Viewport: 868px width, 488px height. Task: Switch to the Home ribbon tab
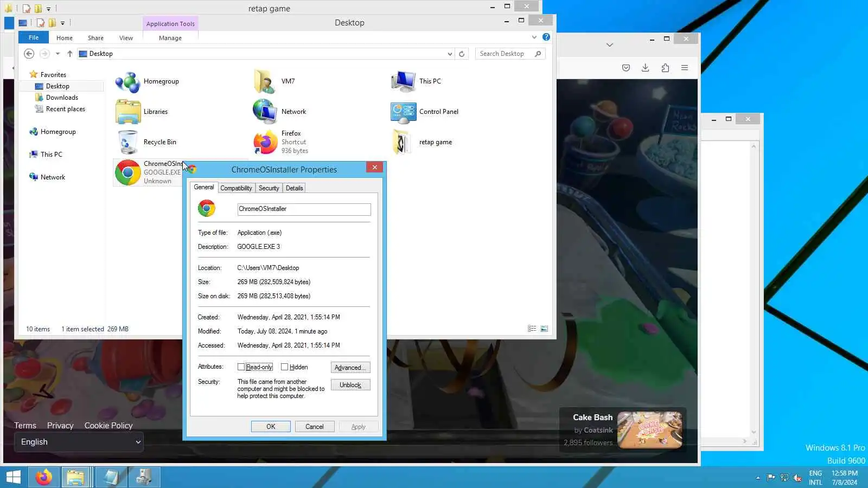tap(65, 38)
